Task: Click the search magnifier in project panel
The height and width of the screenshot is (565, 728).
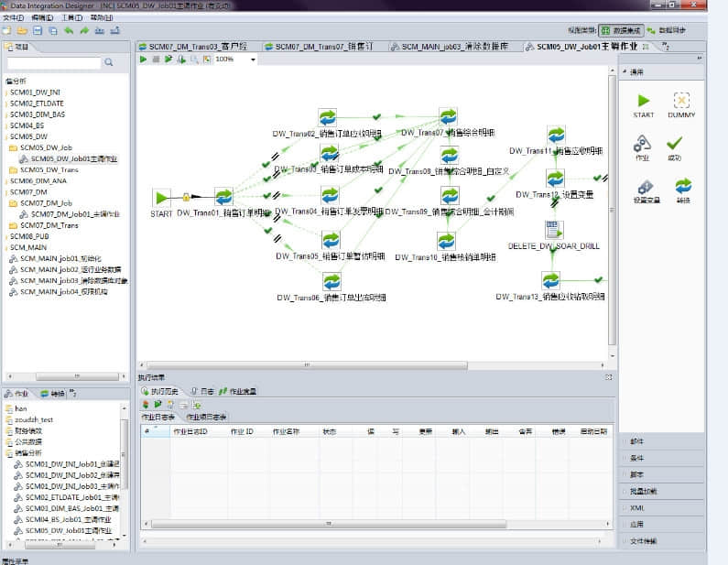Action: click(x=109, y=63)
